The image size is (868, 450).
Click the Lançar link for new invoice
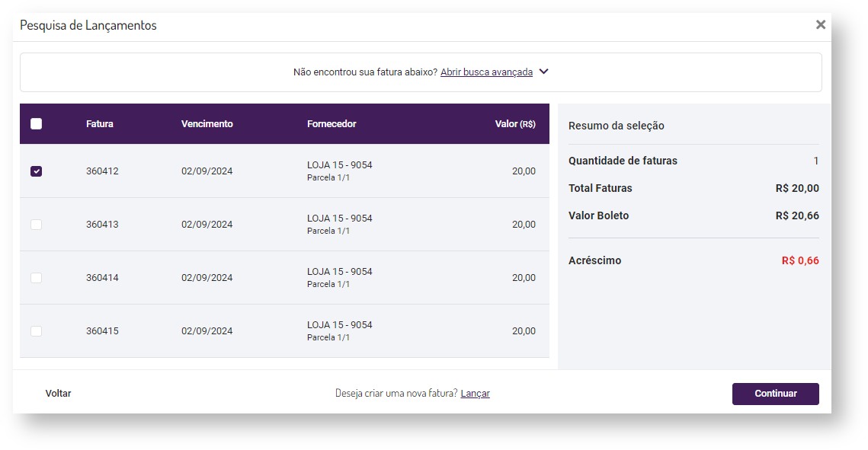[475, 394]
